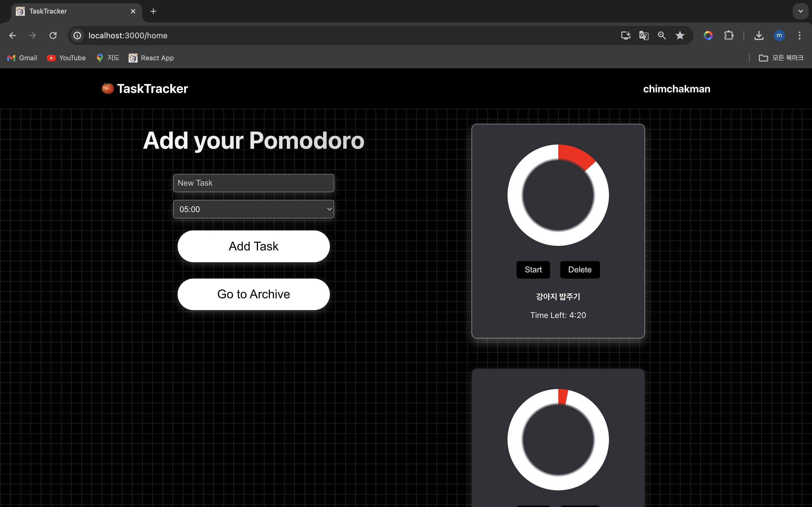812x507 pixels.
Task: Go to Archive page
Action: (254, 294)
